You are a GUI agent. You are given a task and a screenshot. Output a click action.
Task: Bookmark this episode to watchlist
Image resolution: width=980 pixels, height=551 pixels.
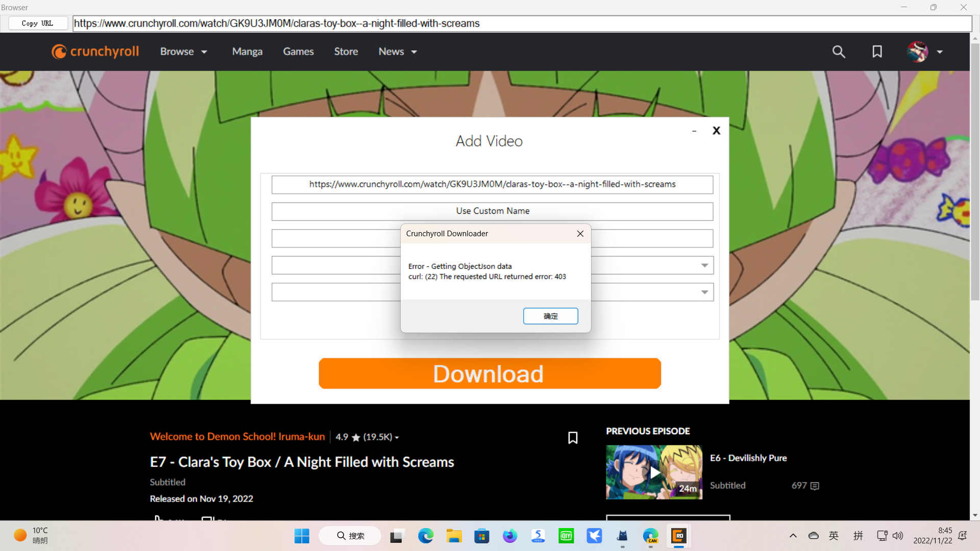(573, 438)
